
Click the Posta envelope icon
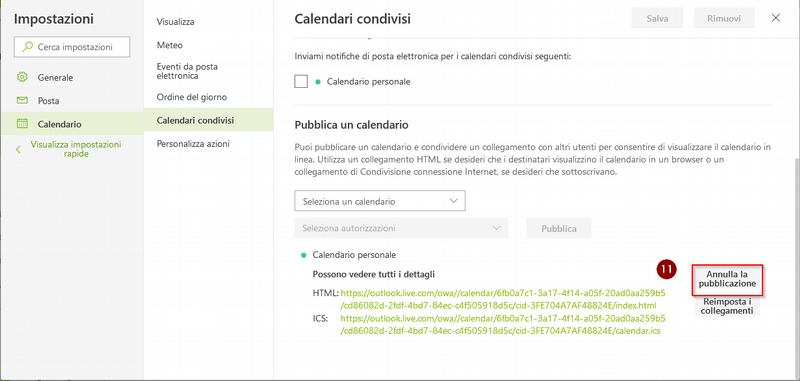22,100
